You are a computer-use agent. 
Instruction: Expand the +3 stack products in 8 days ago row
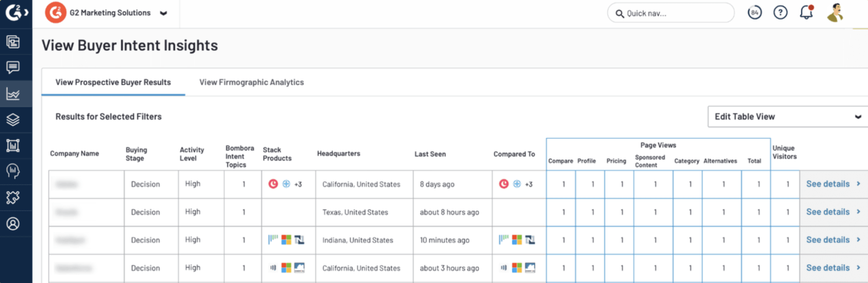pos(298,184)
